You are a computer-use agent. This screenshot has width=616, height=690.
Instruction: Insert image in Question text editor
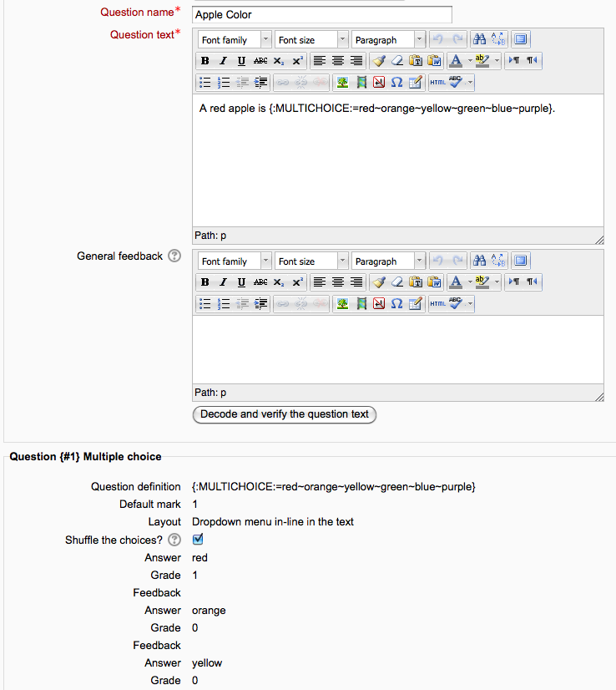tap(342, 83)
